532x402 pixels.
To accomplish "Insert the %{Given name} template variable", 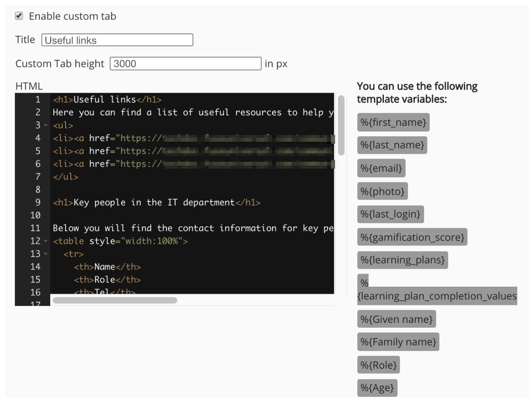I will click(396, 319).
